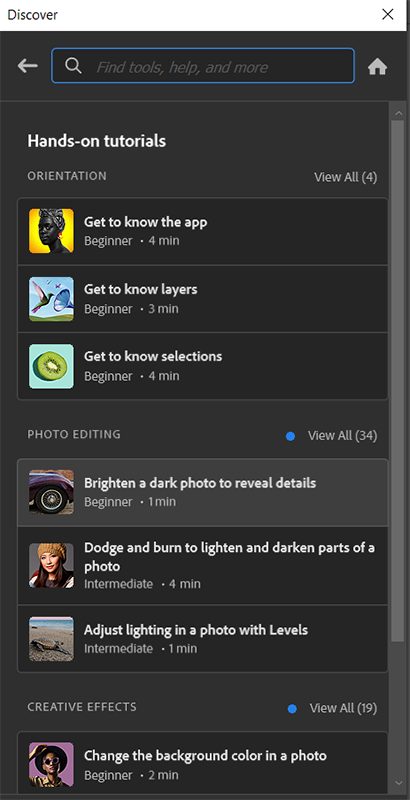The image size is (410, 800).
Task: View all 4 Orientation tutorials
Action: point(346,177)
